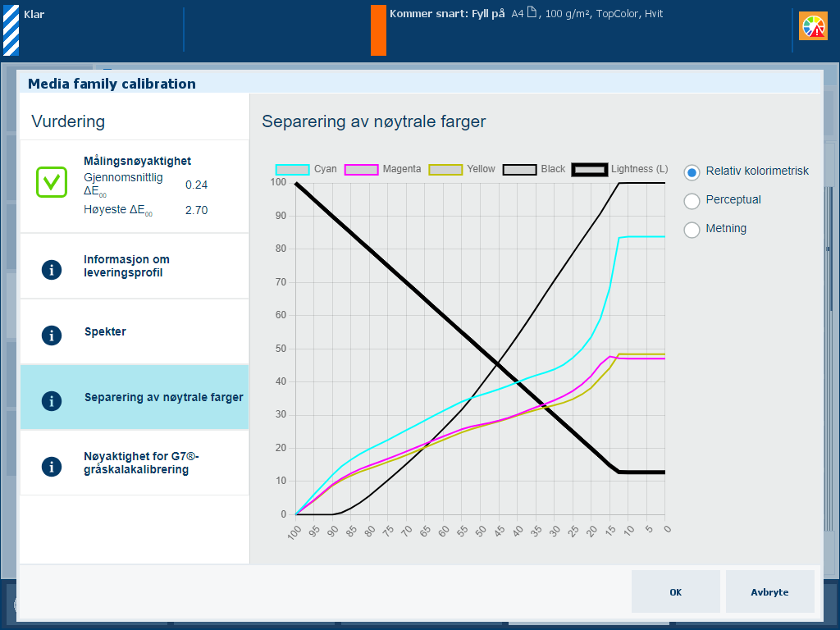Image resolution: width=840 pixels, height=630 pixels.
Task: Click the green checkmark measurement accuracy icon
Action: [x=52, y=182]
